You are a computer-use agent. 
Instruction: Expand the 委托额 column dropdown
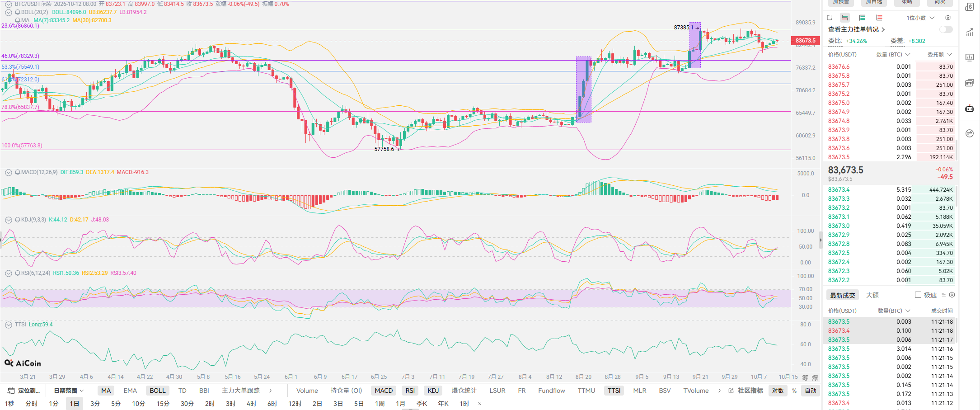(x=940, y=54)
